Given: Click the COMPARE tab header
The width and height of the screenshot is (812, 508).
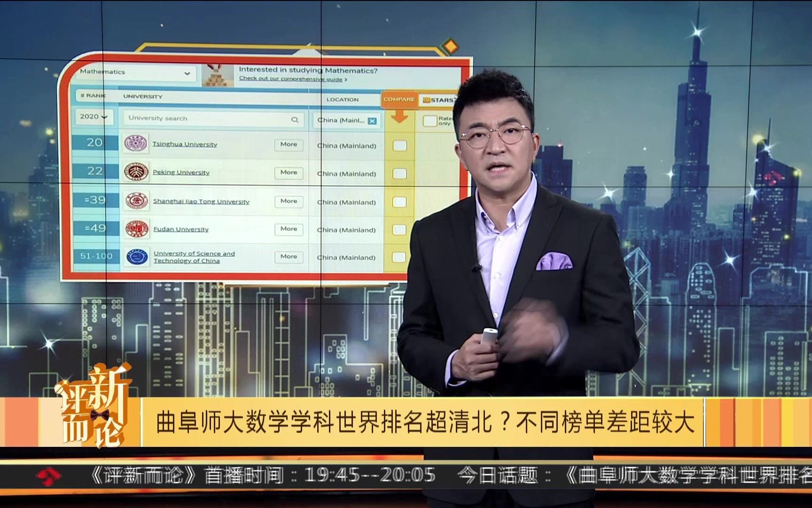Looking at the screenshot, I should (x=399, y=99).
